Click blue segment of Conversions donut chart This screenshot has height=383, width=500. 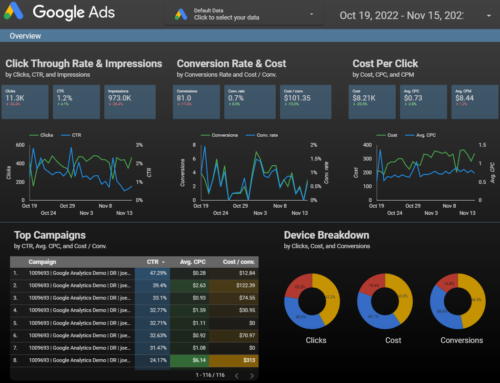tap(443, 310)
